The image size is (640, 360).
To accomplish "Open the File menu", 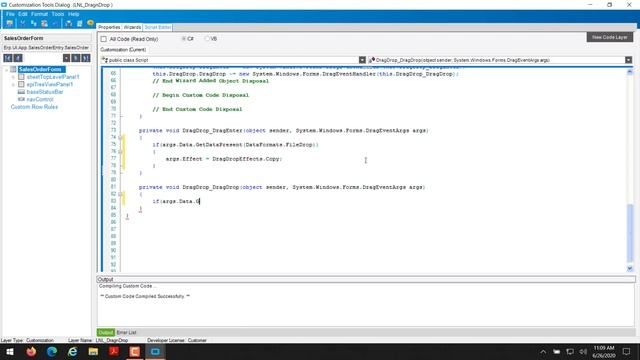I will pos(10,14).
